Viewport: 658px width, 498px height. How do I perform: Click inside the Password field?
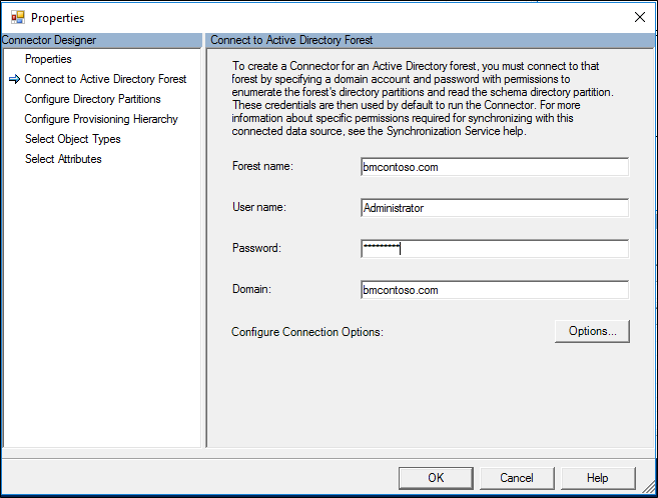point(494,249)
